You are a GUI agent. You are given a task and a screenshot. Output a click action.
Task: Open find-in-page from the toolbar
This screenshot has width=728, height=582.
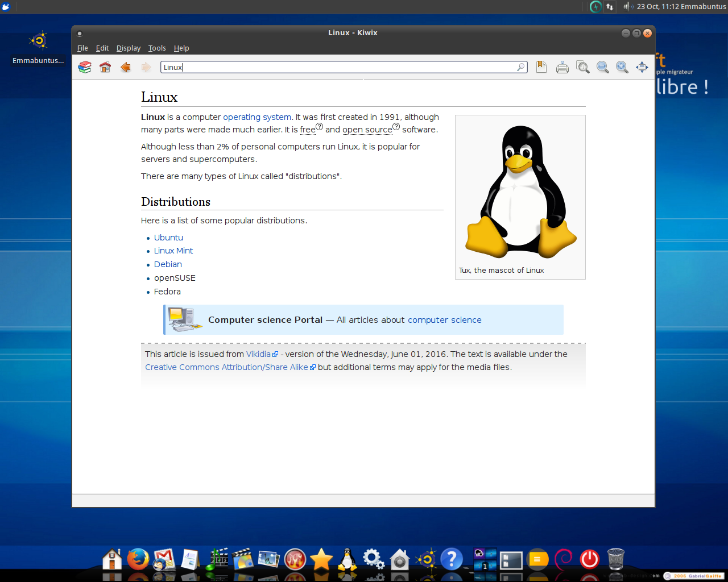[x=582, y=68]
